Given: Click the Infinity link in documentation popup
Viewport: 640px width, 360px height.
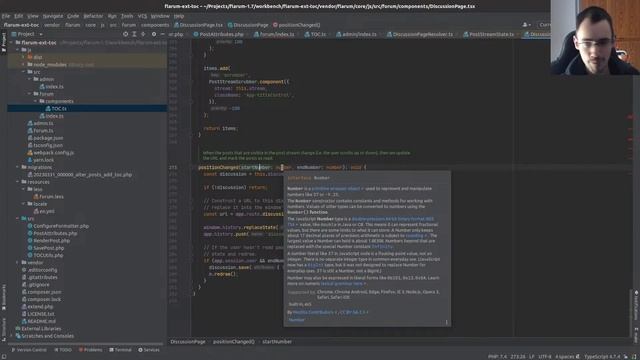Looking at the screenshot, I should (x=382, y=247).
